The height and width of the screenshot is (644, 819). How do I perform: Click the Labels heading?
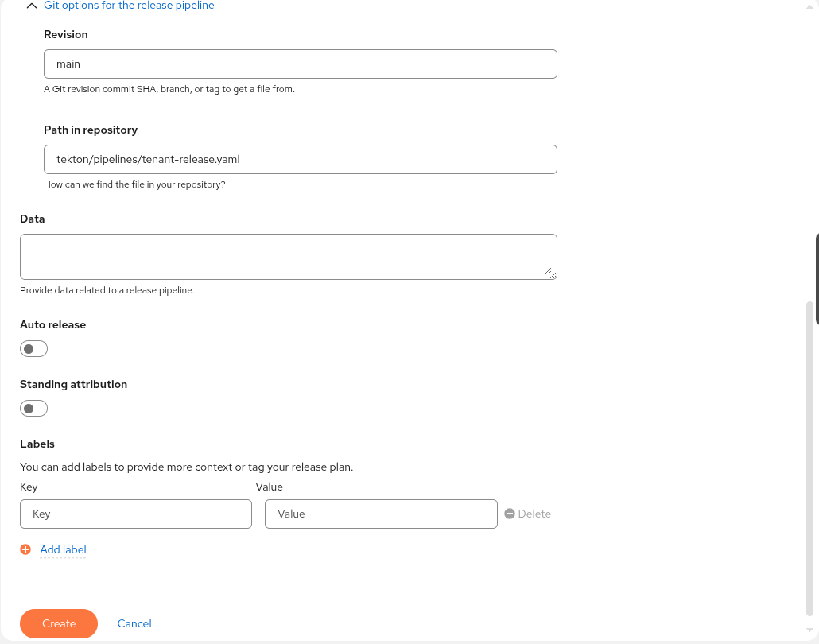(x=37, y=444)
